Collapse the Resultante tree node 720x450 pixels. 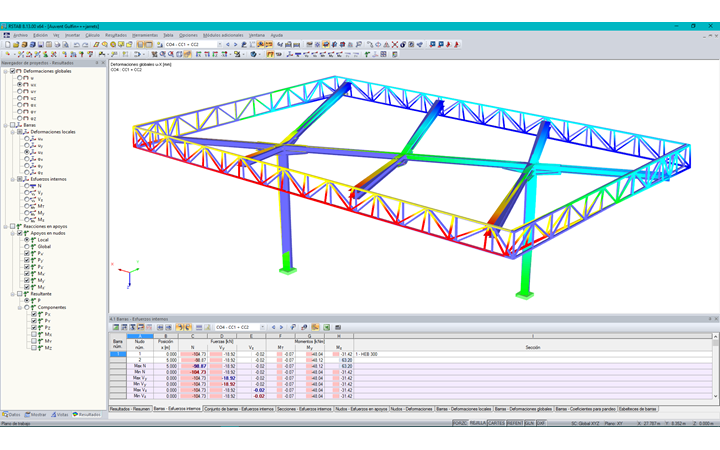click(13, 294)
